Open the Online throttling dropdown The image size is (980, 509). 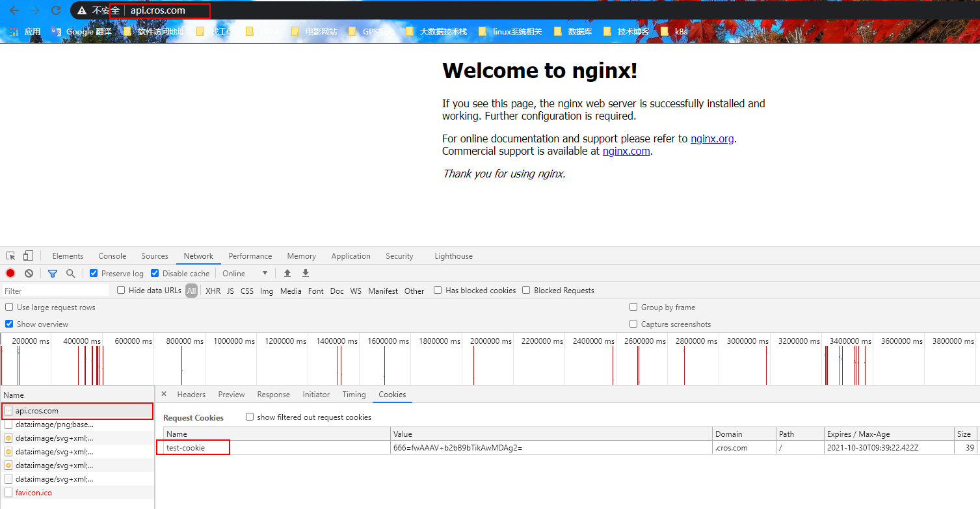point(245,274)
